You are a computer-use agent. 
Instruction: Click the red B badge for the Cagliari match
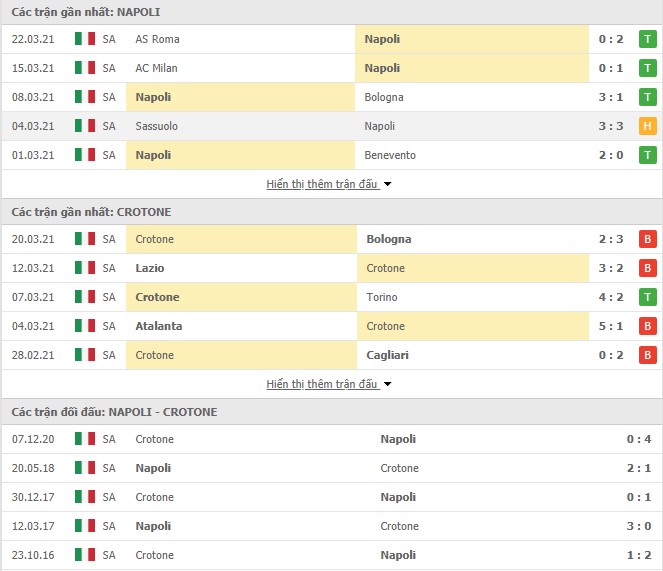pyautogui.click(x=647, y=355)
